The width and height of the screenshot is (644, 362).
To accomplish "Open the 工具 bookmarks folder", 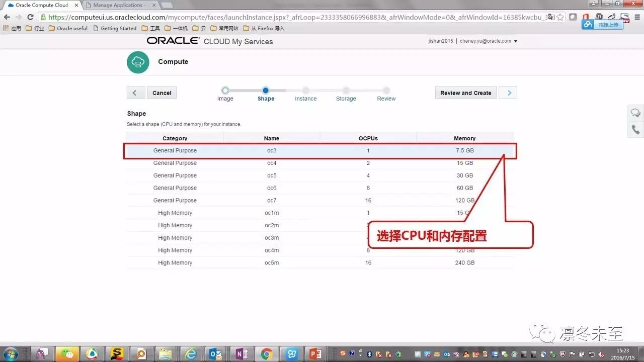I will coord(151,29).
